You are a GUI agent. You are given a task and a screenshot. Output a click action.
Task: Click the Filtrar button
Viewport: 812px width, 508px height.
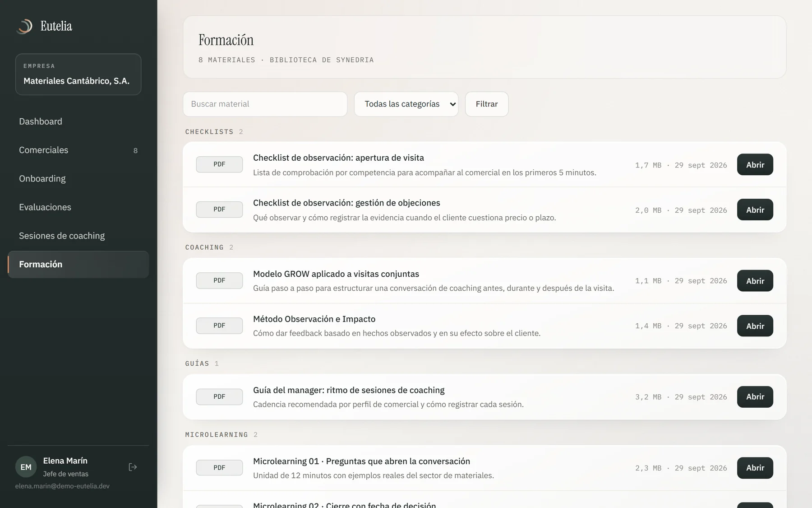pos(487,104)
